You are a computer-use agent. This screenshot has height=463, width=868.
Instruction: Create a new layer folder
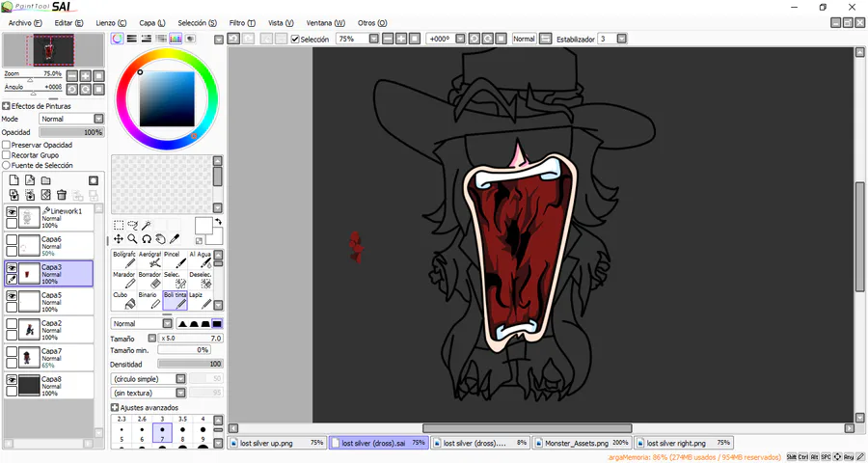click(x=46, y=180)
